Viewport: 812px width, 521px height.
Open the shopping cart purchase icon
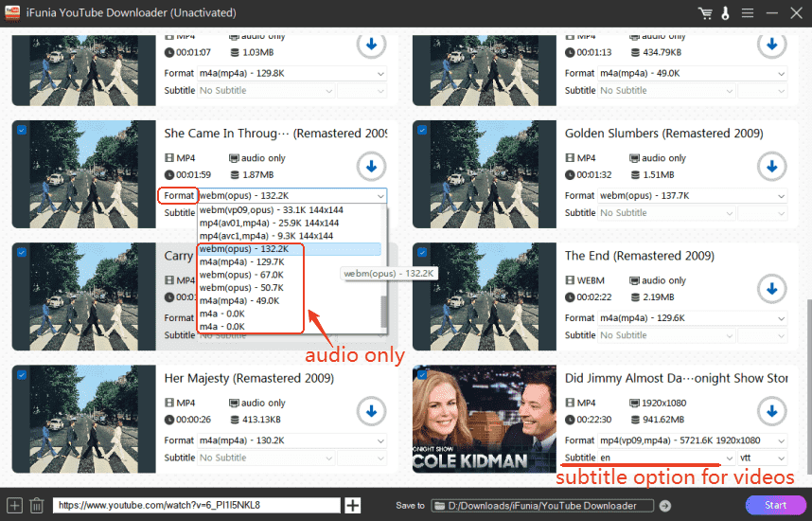click(704, 13)
